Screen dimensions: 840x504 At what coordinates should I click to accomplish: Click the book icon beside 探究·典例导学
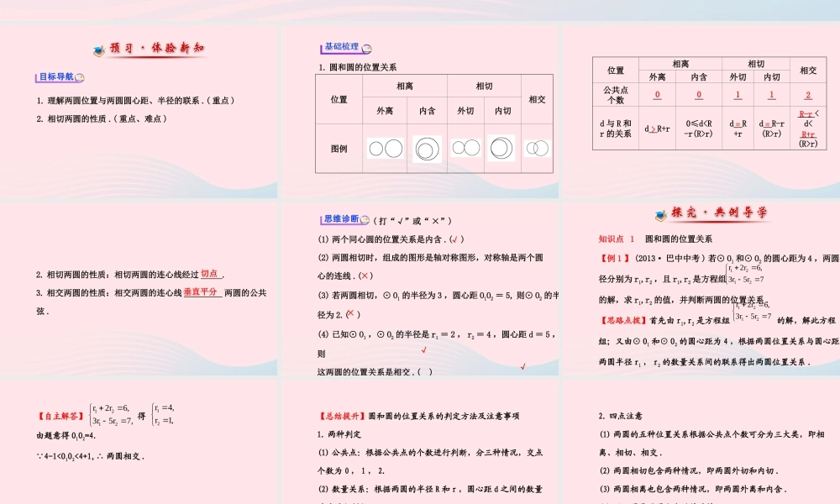660,215
